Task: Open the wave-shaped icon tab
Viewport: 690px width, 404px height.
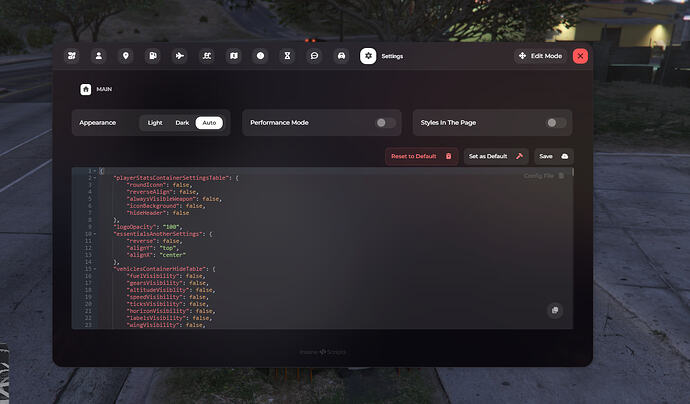Action: (x=206, y=56)
